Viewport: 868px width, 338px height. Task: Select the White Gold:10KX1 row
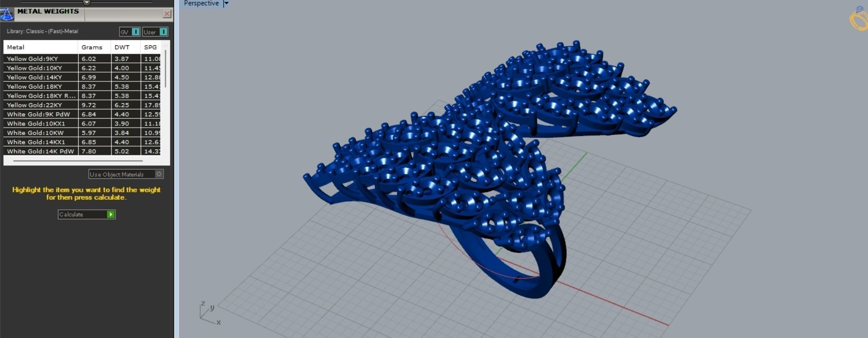click(x=82, y=123)
